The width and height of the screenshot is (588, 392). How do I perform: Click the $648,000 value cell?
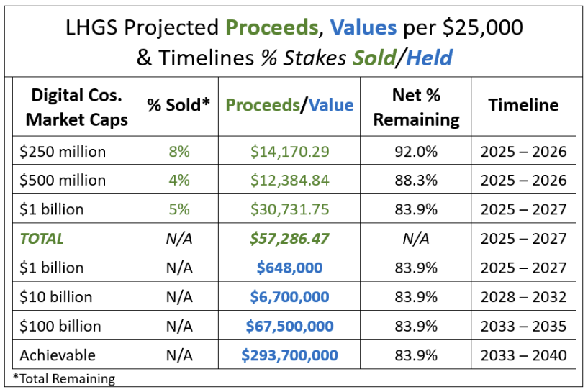pyautogui.click(x=289, y=268)
